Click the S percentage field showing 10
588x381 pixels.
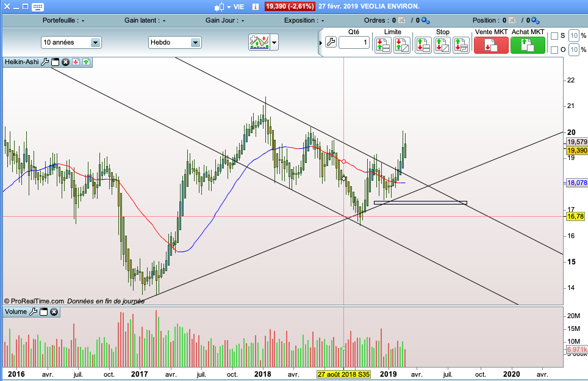pos(574,36)
